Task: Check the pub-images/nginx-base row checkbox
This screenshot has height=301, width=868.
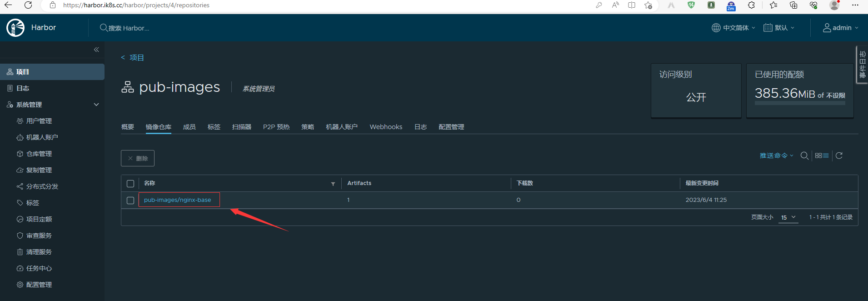Action: [x=130, y=201]
